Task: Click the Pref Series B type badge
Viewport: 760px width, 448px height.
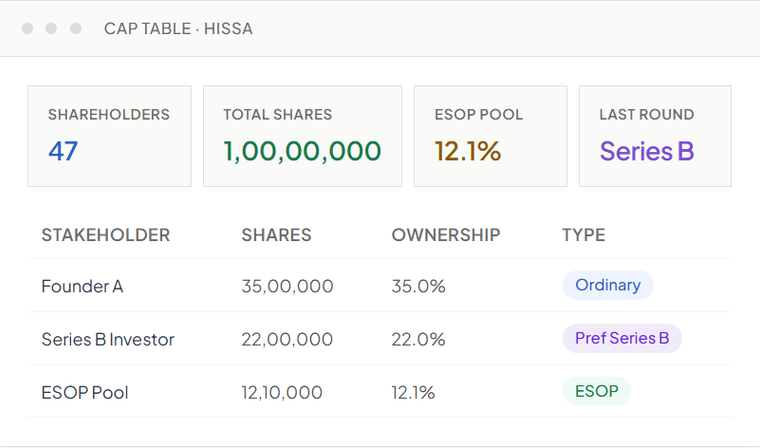Action: pyautogui.click(x=622, y=338)
